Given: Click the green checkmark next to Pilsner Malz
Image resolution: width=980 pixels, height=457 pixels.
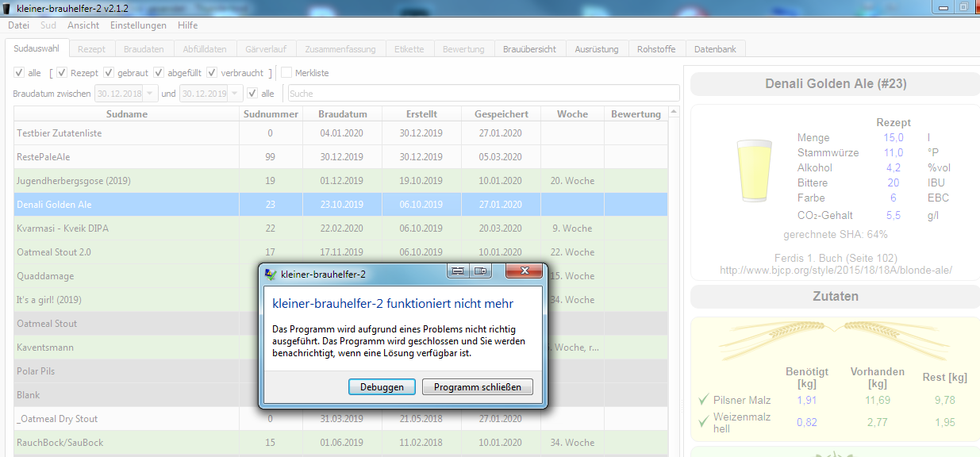Looking at the screenshot, I should 702,400.
